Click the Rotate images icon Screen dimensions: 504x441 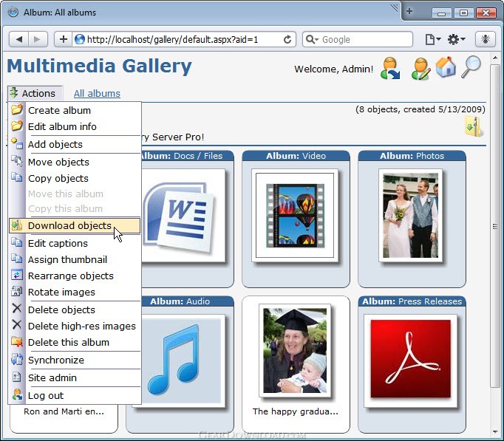17,291
